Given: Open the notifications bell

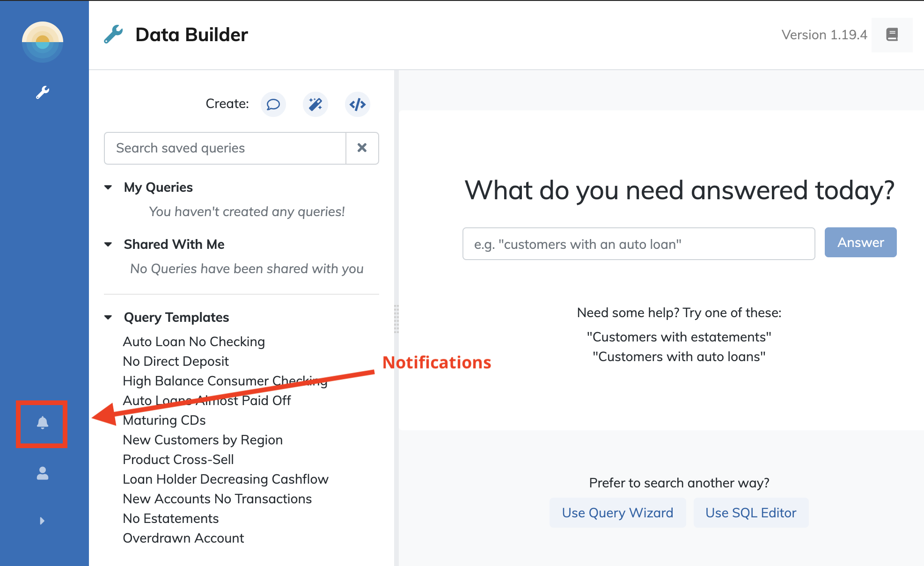Looking at the screenshot, I should tap(43, 423).
